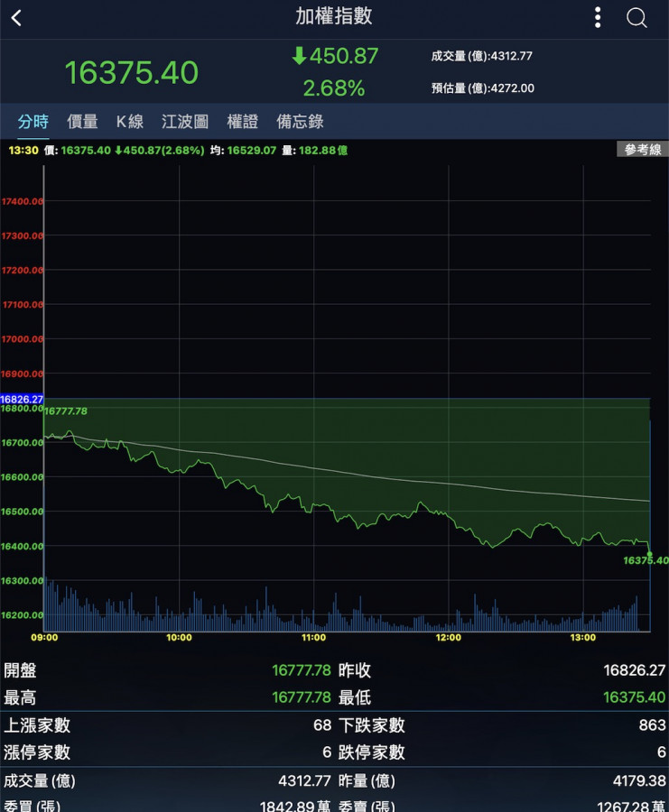Tap the green end-point dot on price line
Screen dimensions: 669x812
[649, 554]
